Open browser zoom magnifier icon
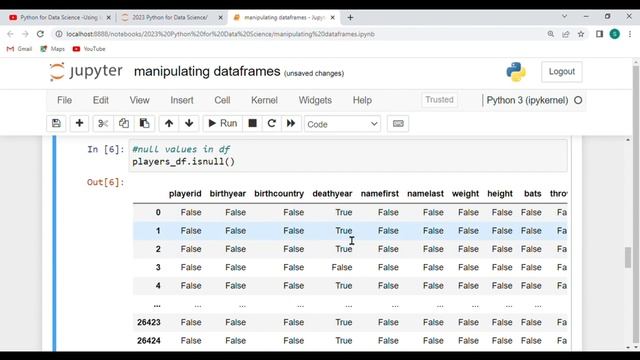 551,34
